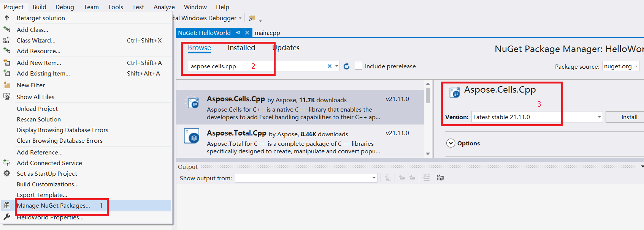Switch to main.cpp tab
Screen dimensions: 644x230
267,33
